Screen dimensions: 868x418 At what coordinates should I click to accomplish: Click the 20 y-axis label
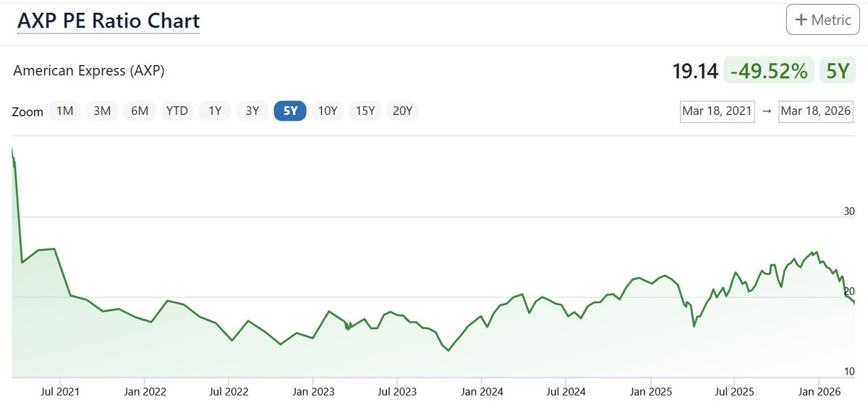pos(849,291)
